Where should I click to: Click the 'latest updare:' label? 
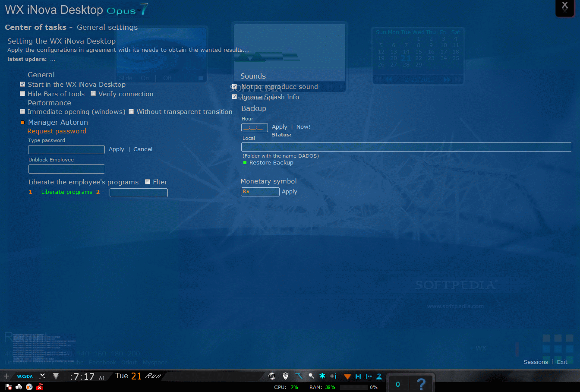[x=27, y=59]
